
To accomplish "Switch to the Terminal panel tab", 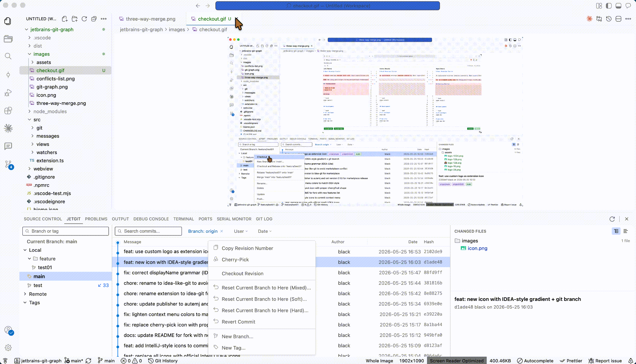I will tap(184, 219).
